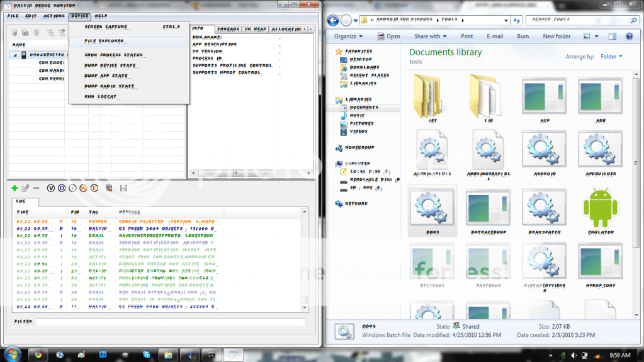The width and height of the screenshot is (644, 362).
Task: Select the apkbuilder file icon
Action: pos(601,149)
